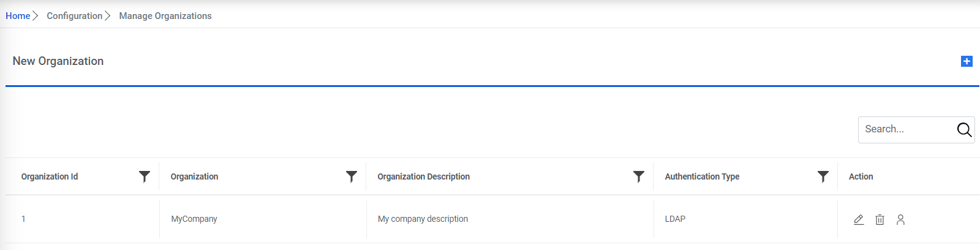Click the Organization Description header label
The image size is (980, 250).
423,176
